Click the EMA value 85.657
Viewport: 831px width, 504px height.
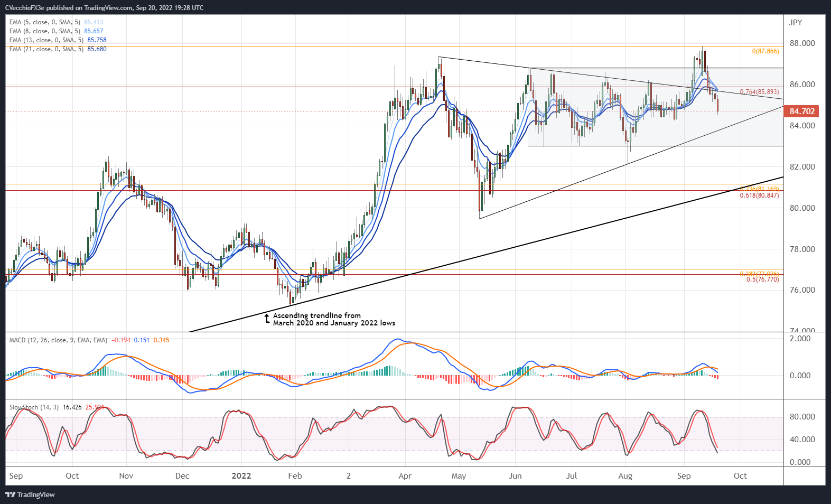pyautogui.click(x=94, y=31)
